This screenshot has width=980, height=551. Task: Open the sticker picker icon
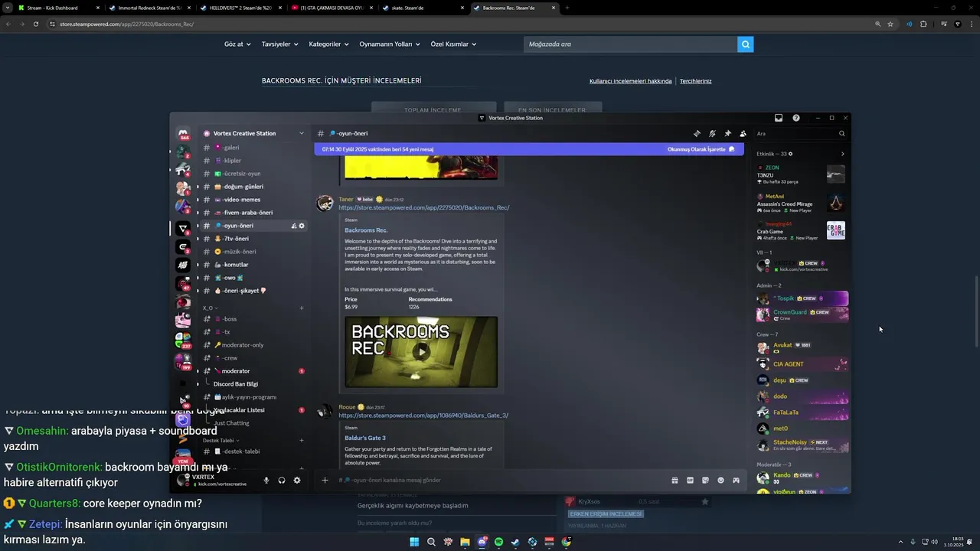point(705,480)
